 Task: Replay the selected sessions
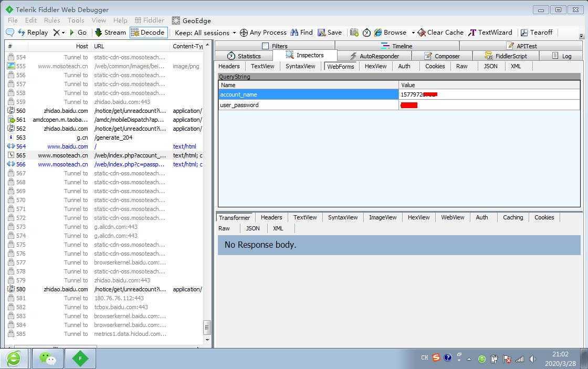[x=33, y=33]
